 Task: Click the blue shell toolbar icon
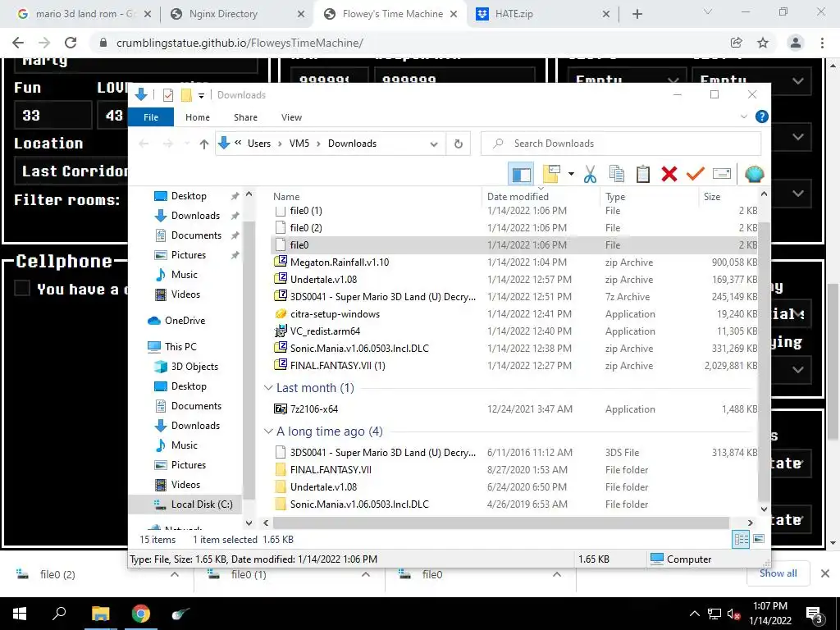(x=755, y=174)
